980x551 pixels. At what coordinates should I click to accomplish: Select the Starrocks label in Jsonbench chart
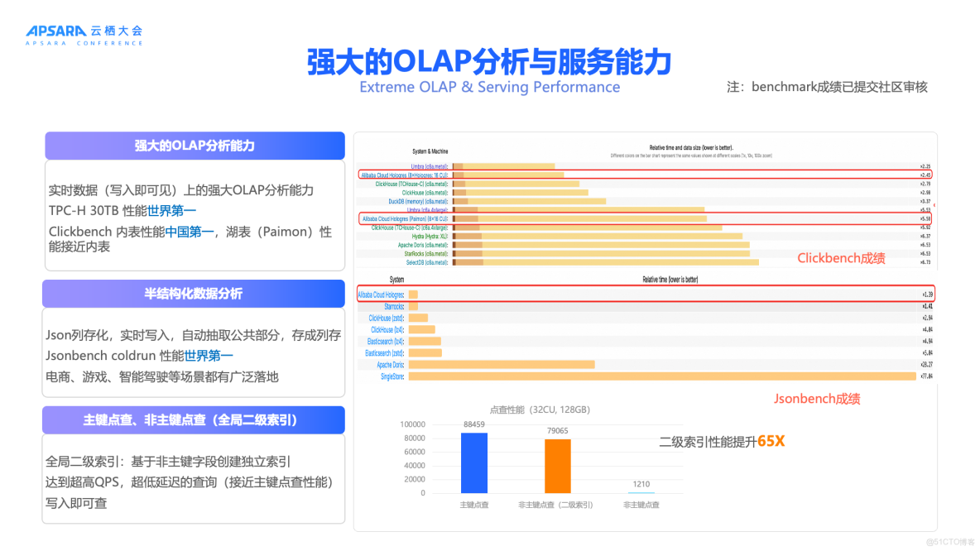(x=396, y=307)
